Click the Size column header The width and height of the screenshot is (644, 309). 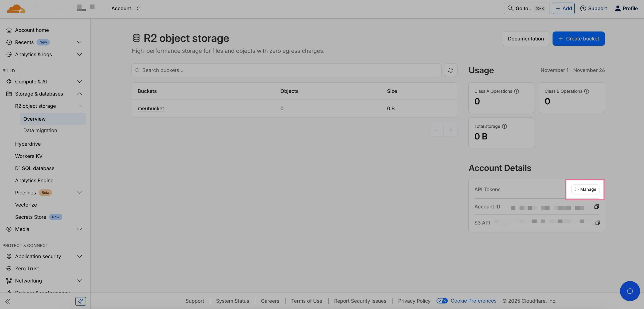(392, 91)
